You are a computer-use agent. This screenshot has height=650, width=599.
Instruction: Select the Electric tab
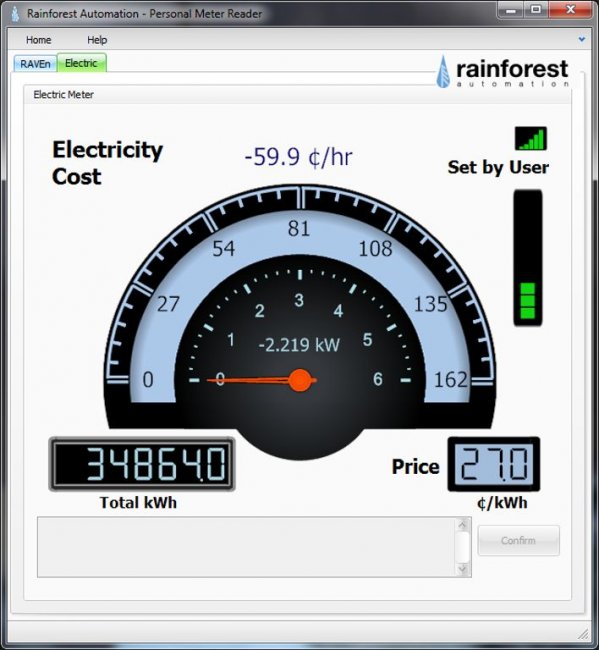click(81, 63)
